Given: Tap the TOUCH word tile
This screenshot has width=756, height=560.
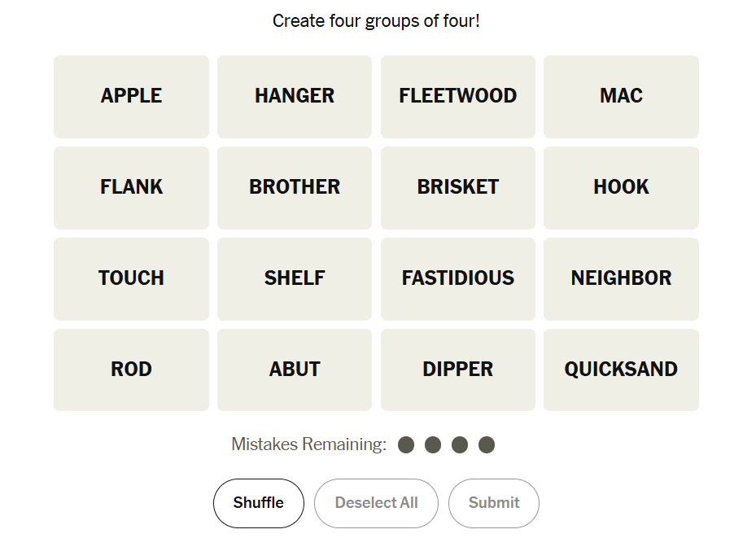Looking at the screenshot, I should [131, 278].
